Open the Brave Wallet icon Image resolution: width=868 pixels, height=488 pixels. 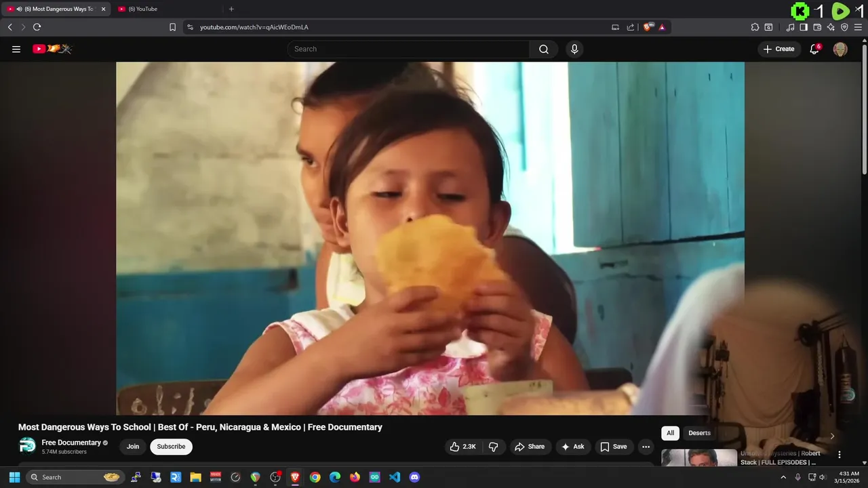[817, 27]
